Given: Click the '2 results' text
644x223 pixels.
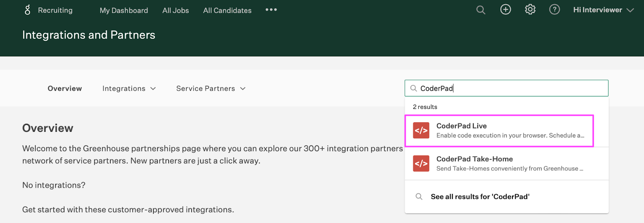Looking at the screenshot, I should click(425, 107).
